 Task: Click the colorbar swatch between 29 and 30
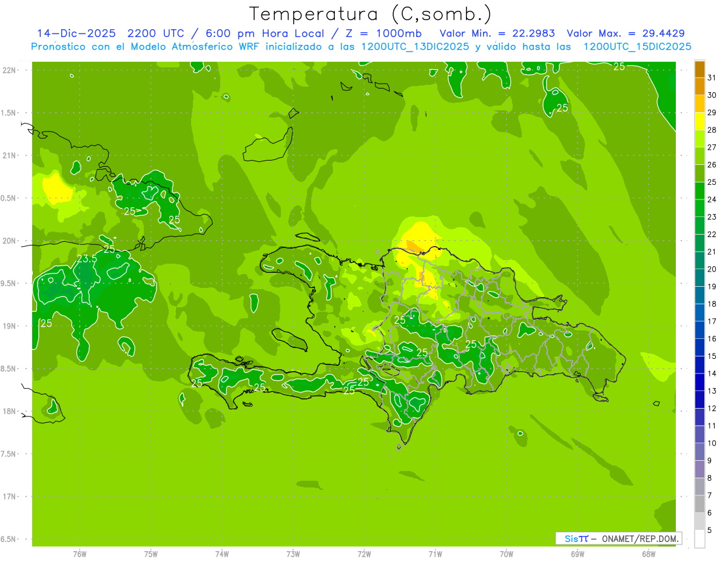click(699, 104)
